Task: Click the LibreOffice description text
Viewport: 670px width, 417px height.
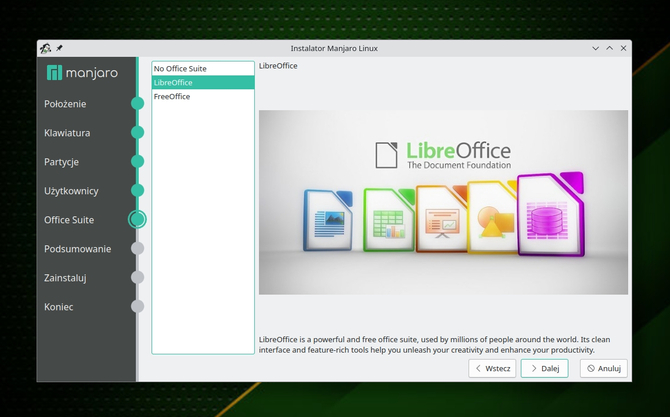Action: 435,345
